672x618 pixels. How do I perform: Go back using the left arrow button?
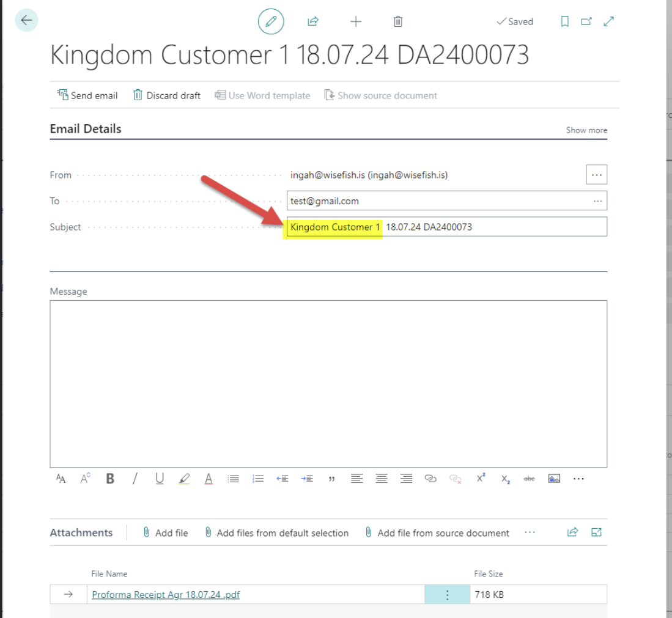click(26, 20)
